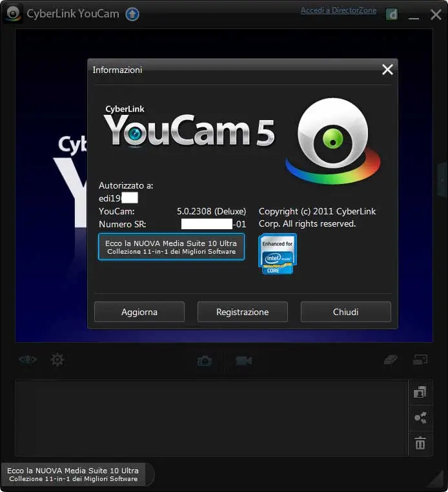Click the bottom Media Suite 10 Ultra banner

(x=73, y=475)
